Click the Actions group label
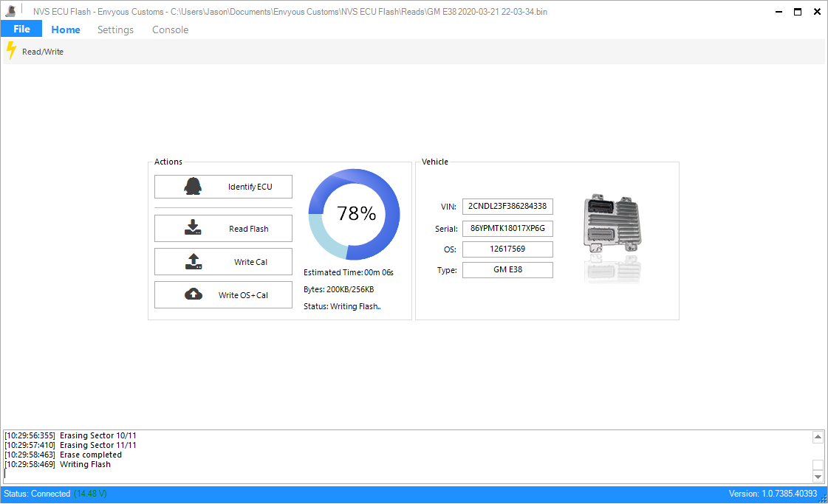828x504 pixels. [168, 162]
